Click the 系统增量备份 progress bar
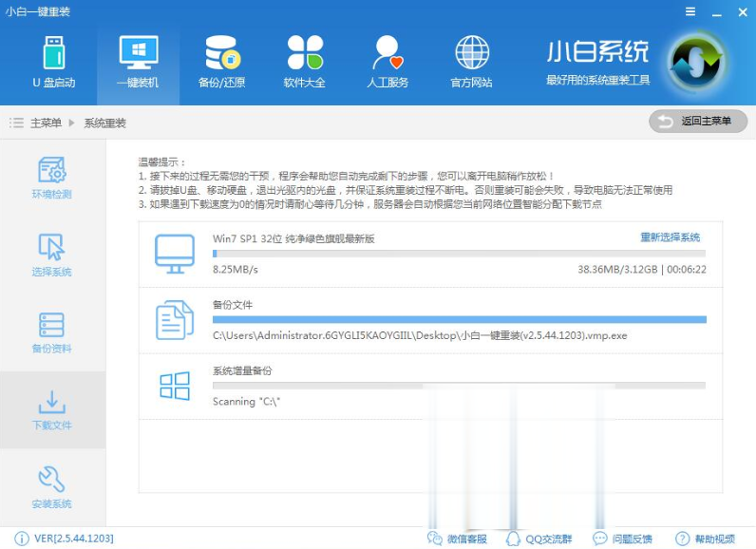Viewport: 756px width, 549px height. click(459, 386)
